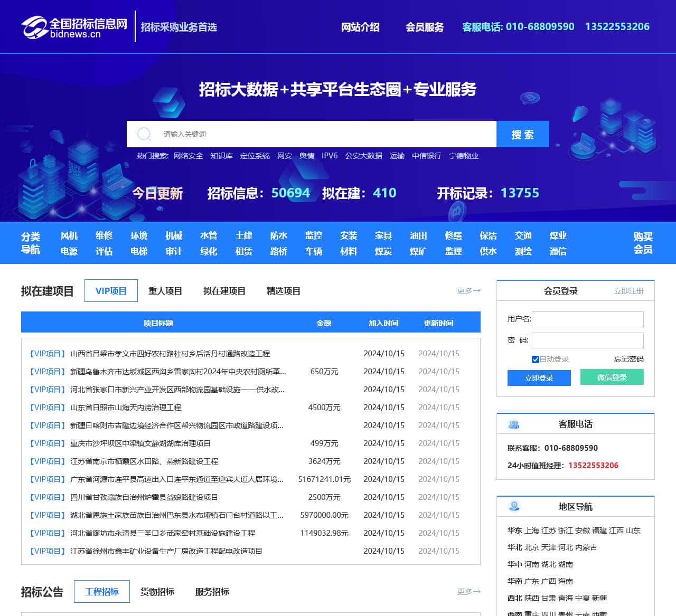Click the green 微信登录 button
The width and height of the screenshot is (676, 616).
point(612,377)
